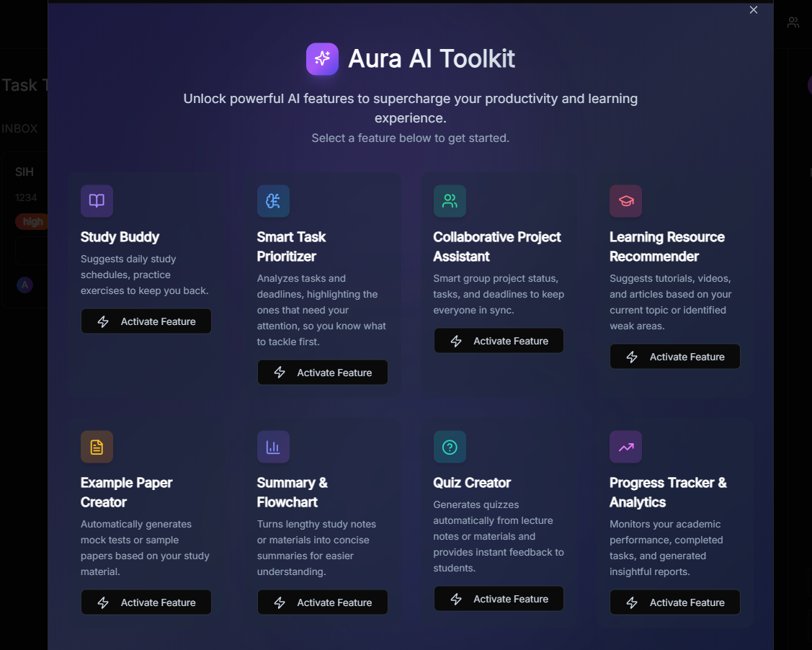Select the Collaborative Project Assistant people icon
This screenshot has height=650, width=812.
tap(450, 201)
